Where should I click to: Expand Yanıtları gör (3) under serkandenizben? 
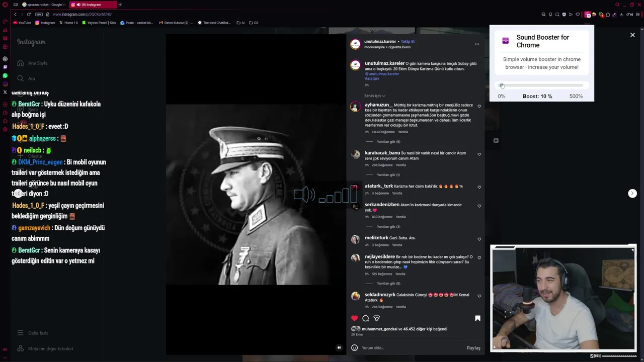(x=388, y=227)
